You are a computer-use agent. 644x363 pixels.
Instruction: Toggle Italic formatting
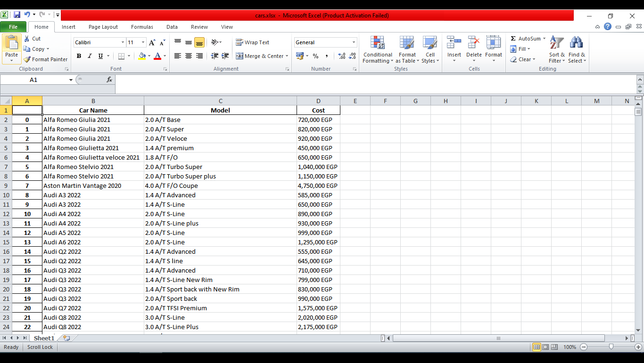pyautogui.click(x=90, y=56)
